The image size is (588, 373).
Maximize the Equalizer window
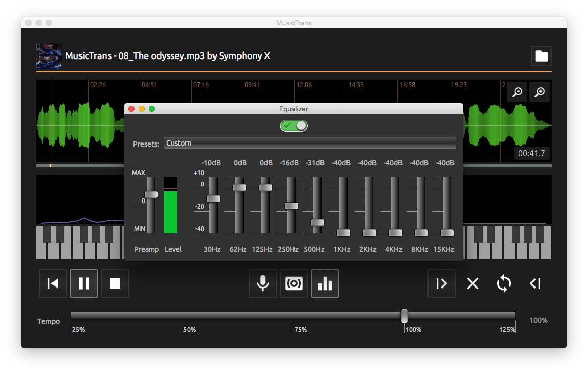[152, 109]
